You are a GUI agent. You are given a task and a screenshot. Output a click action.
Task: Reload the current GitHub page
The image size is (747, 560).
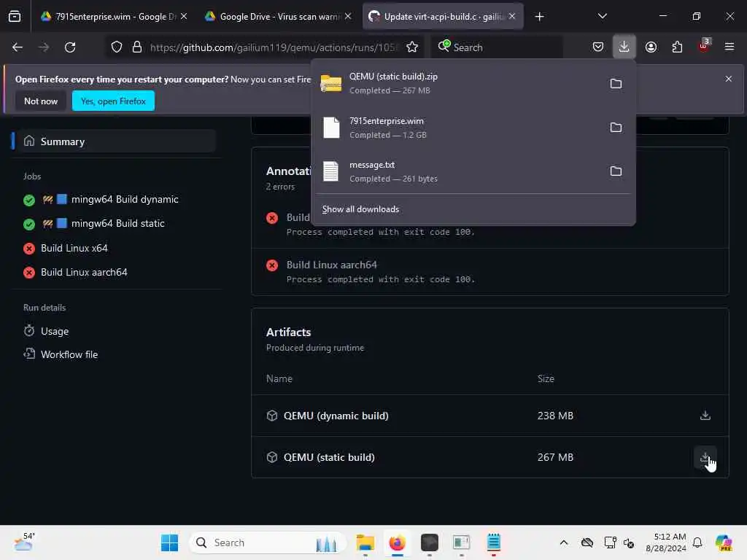pyautogui.click(x=70, y=47)
